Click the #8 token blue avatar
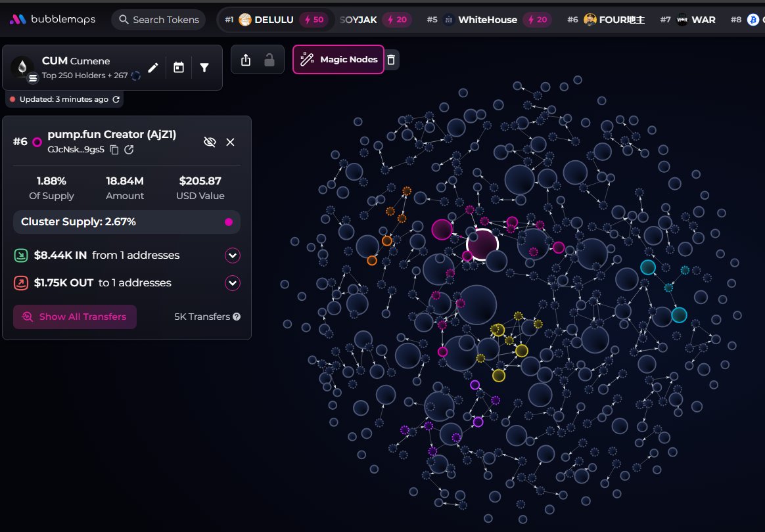This screenshot has width=765, height=532. [x=753, y=20]
